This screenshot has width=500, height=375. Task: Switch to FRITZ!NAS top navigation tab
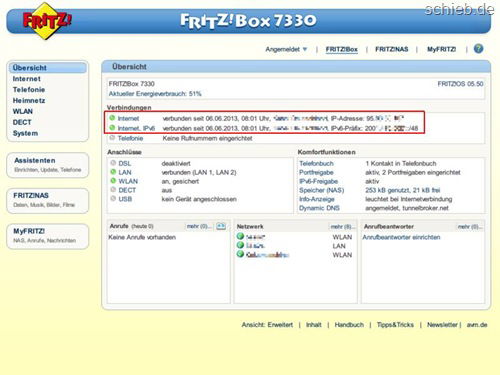tap(392, 49)
